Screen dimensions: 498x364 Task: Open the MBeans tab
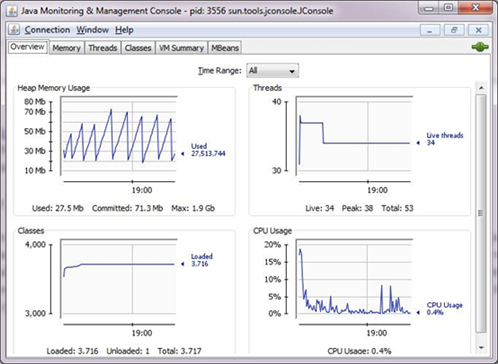click(x=225, y=48)
